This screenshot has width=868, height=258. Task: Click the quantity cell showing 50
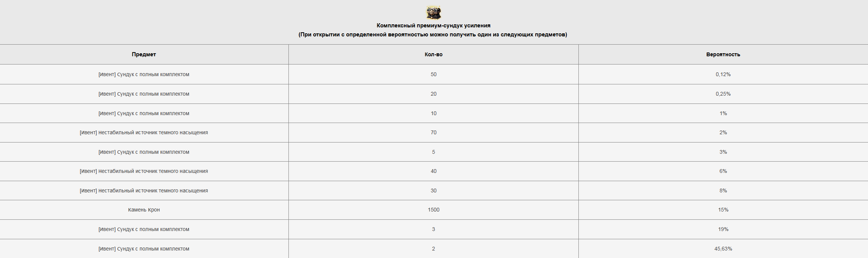(433, 74)
